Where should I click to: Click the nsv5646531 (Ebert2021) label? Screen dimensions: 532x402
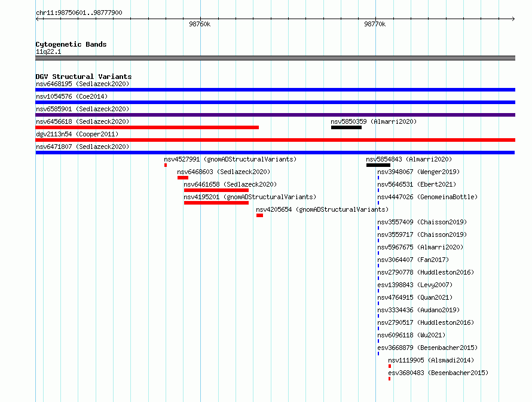coord(417,184)
